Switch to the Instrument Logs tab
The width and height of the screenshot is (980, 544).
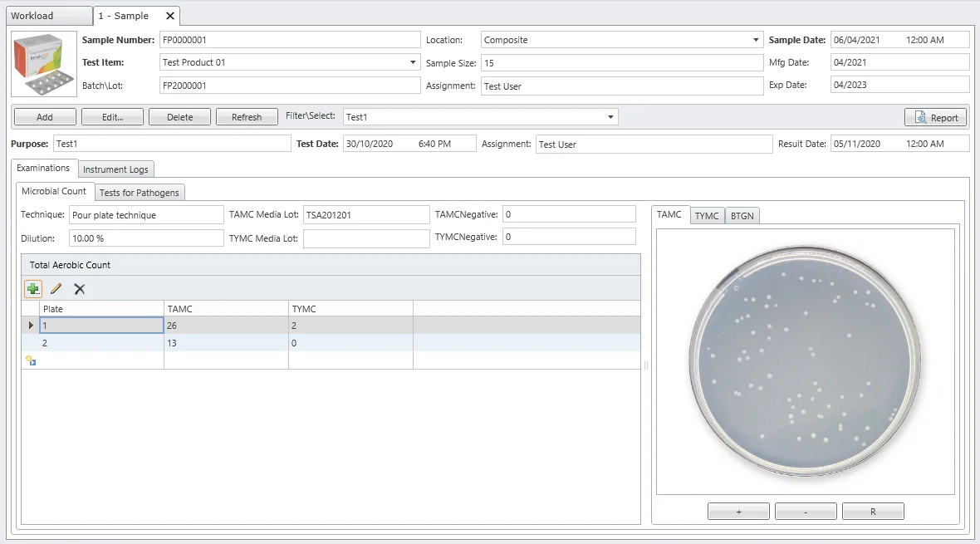coord(115,169)
